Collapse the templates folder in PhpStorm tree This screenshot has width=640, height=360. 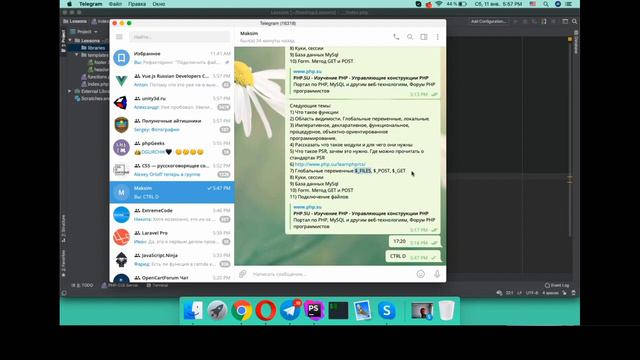[76, 55]
